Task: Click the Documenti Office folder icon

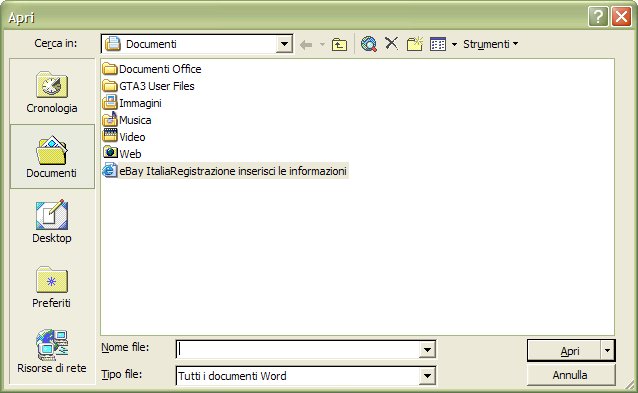Action: click(110, 69)
